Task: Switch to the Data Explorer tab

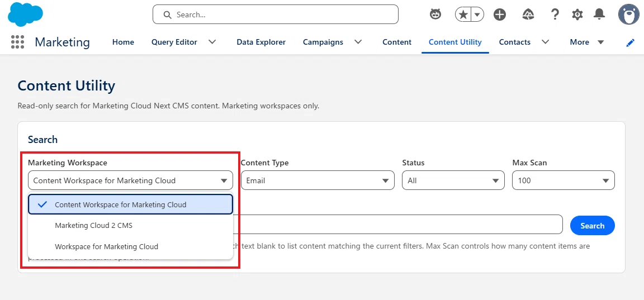Action: coord(261,42)
